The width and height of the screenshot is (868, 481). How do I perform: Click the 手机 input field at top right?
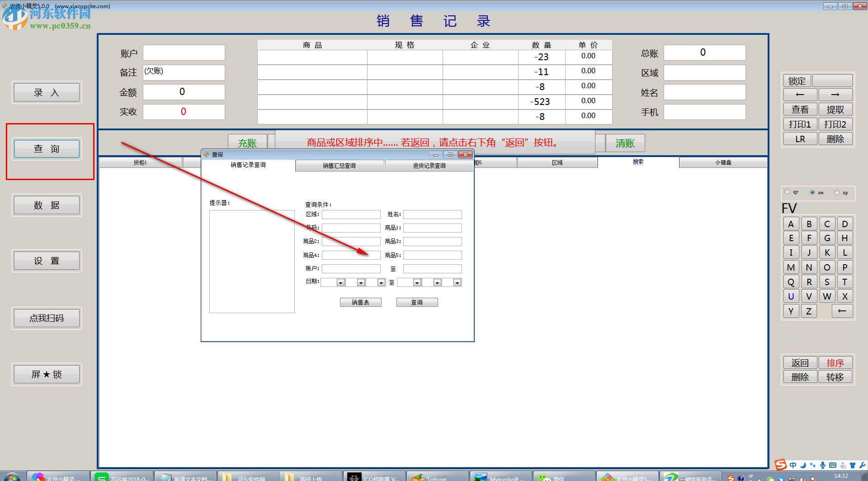coord(704,112)
